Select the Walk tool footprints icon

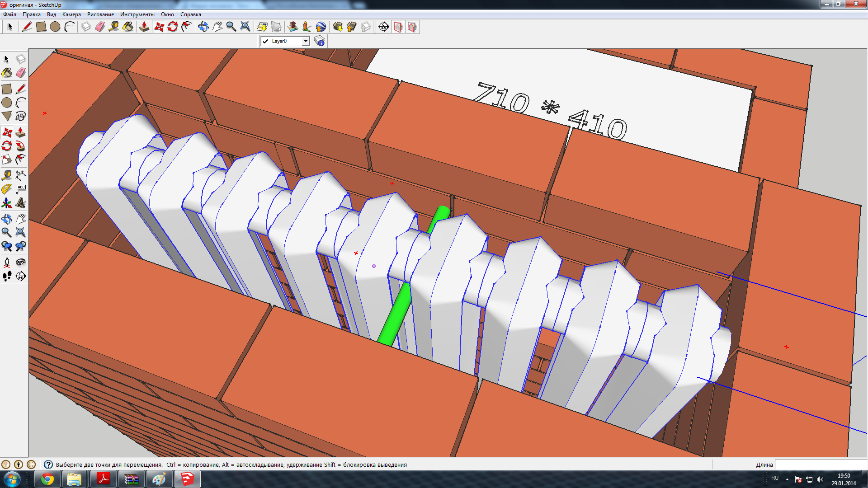(7, 277)
